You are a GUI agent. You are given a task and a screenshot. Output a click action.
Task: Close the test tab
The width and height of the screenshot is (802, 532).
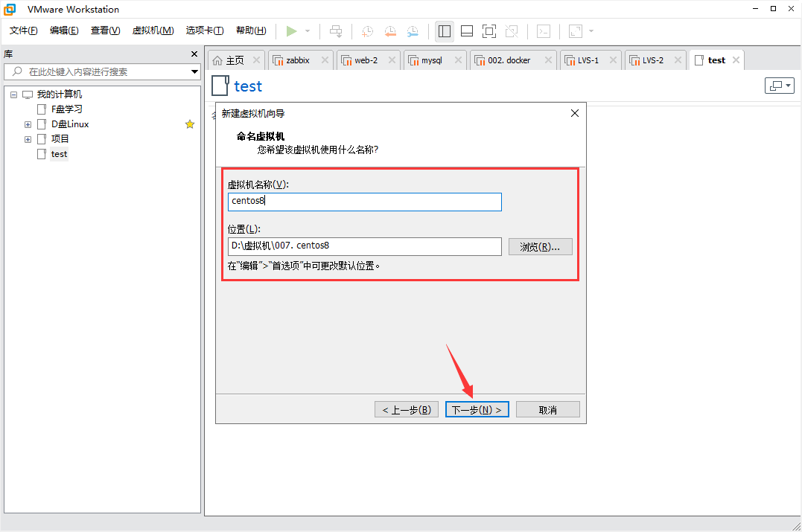[x=736, y=60]
